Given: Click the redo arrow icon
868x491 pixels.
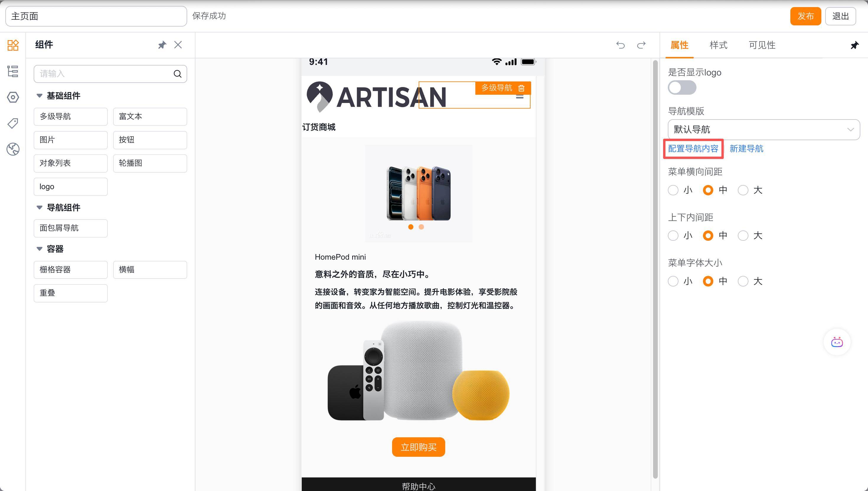Looking at the screenshot, I should coord(641,45).
